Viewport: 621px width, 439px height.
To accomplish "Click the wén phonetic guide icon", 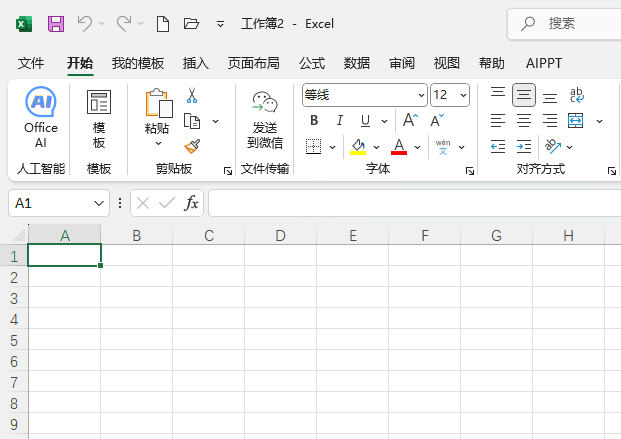I will pos(443,147).
